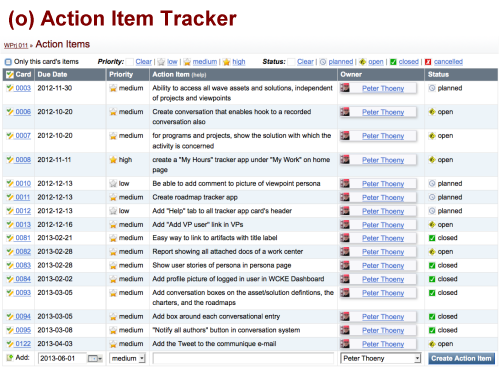
Task: Toggle the 'Only this card's items' checkbox
Action: click(x=8, y=62)
